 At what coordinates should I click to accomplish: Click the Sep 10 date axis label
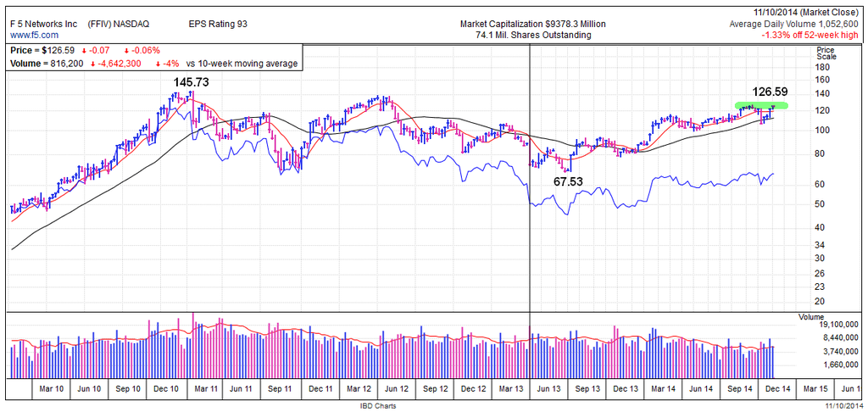pyautogui.click(x=128, y=389)
